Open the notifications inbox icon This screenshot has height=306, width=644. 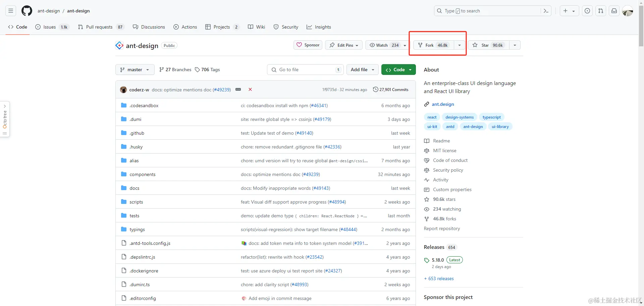pyautogui.click(x=614, y=11)
